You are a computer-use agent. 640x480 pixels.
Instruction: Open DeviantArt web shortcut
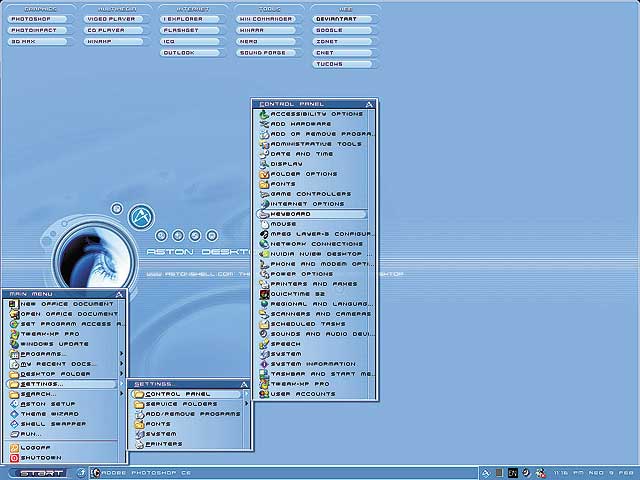tap(343, 19)
